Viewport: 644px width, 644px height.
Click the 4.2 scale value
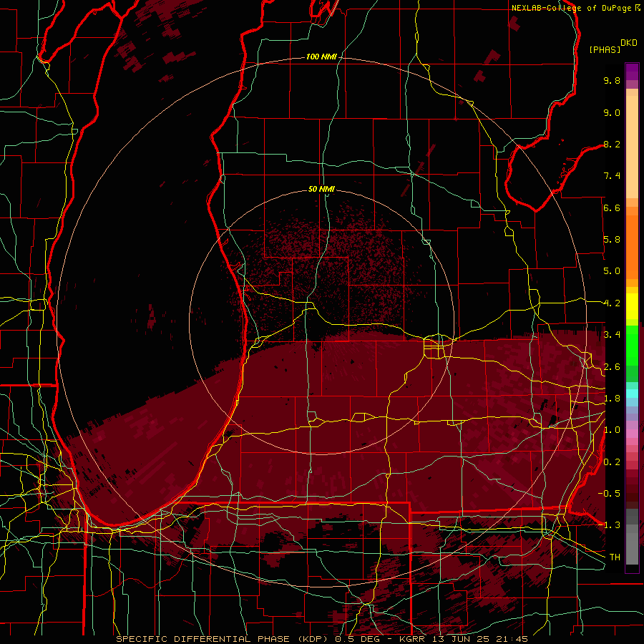coord(612,303)
